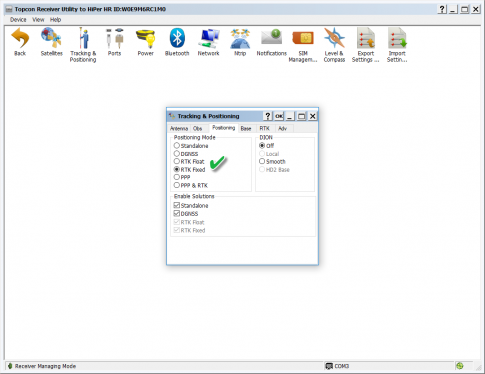Open the Power settings icon
The image size is (485, 374).
[146, 38]
